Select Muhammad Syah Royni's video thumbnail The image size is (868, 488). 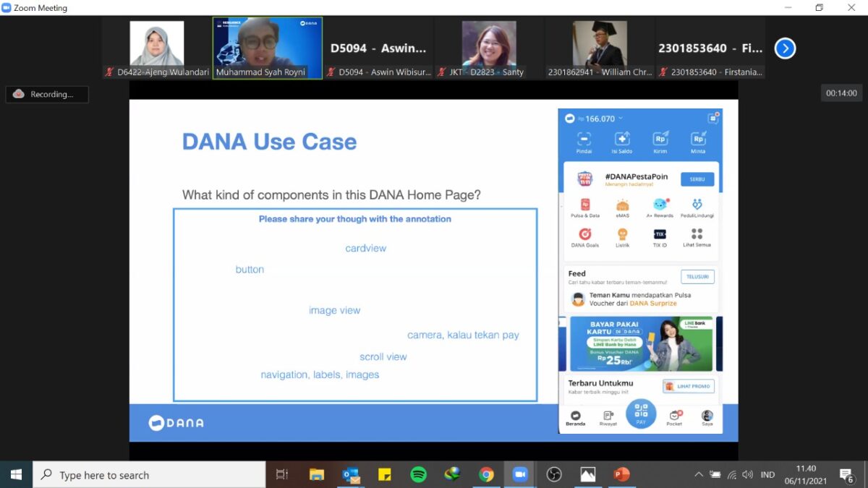tap(268, 48)
